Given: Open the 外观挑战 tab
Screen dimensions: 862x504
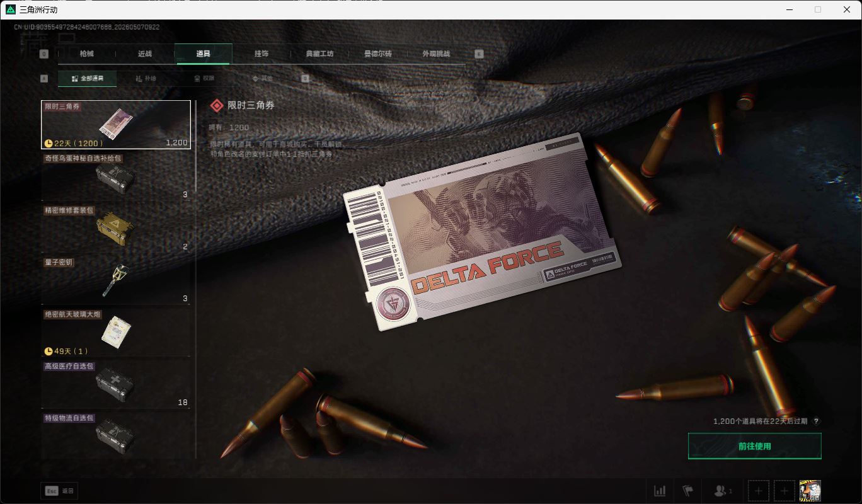Looking at the screenshot, I should tap(436, 54).
